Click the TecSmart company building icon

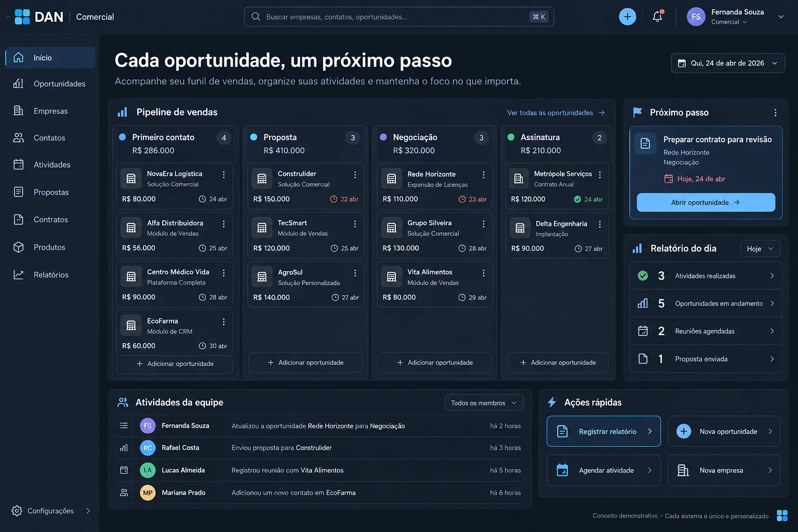pyautogui.click(x=262, y=228)
